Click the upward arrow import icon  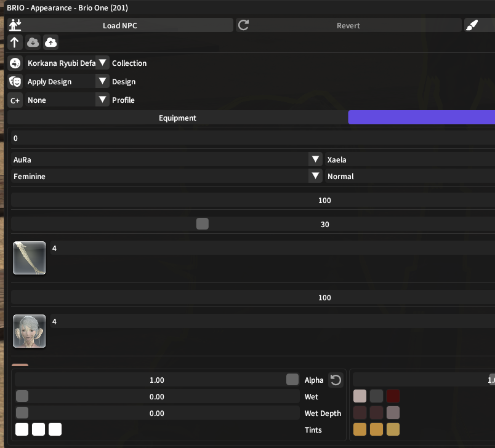click(15, 42)
